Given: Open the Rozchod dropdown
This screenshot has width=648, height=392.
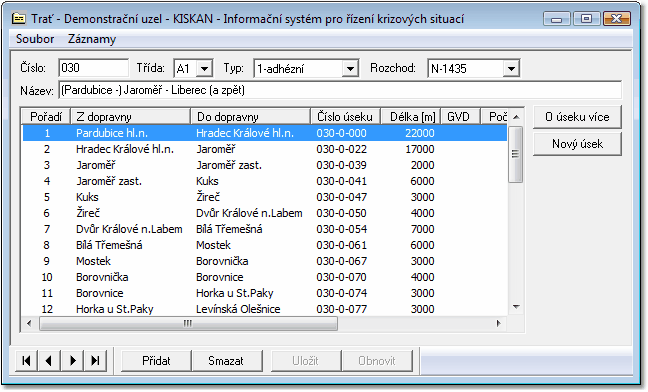Looking at the screenshot, I should tap(511, 69).
